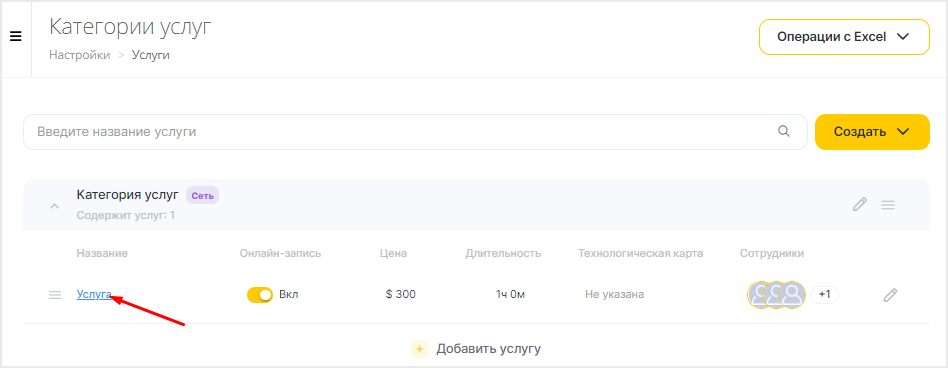The image size is (948, 368).
Task: Turn off online booking toggle for Услуга
Action: 260,295
